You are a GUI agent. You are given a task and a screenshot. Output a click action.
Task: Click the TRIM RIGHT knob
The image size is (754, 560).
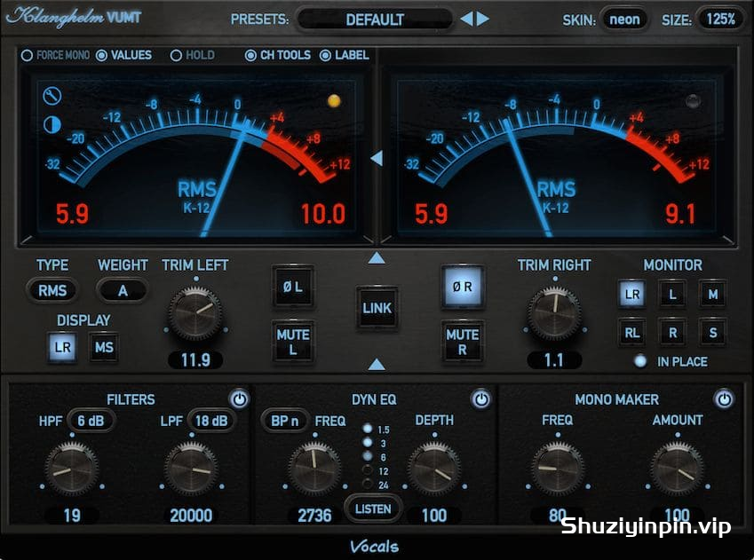(554, 314)
